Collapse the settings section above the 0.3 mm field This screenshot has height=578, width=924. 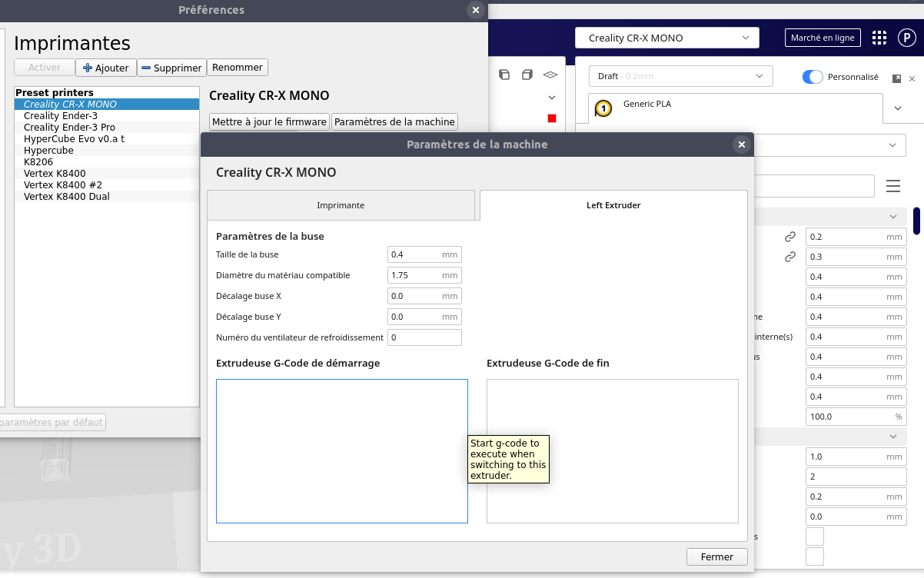coord(829,218)
